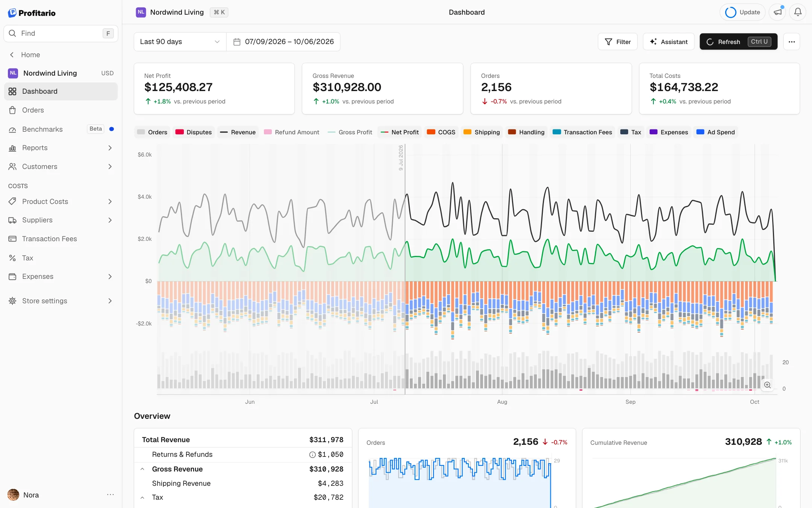
Task: Collapse the Gross Revenue row
Action: pyautogui.click(x=142, y=469)
